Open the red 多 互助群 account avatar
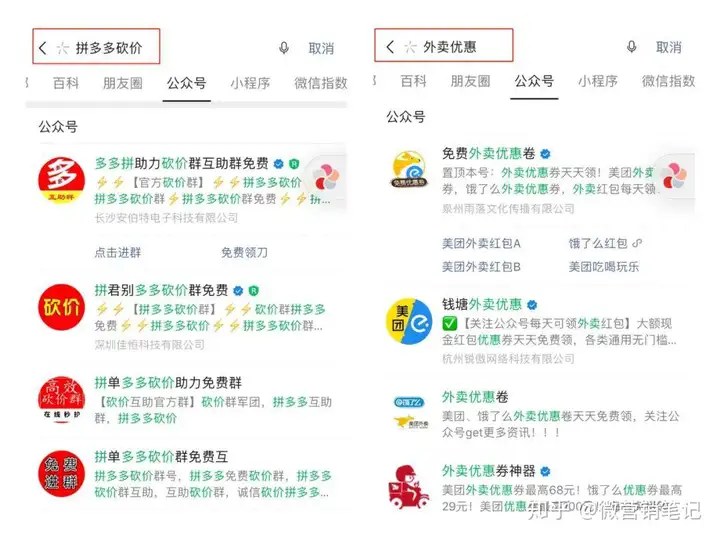Screen dimensions: 720x540 click(62, 180)
